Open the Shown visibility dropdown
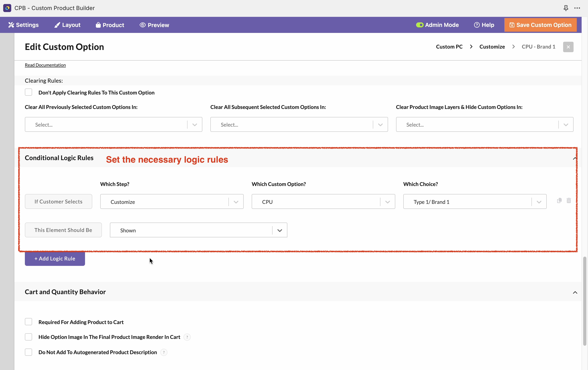 click(x=198, y=230)
